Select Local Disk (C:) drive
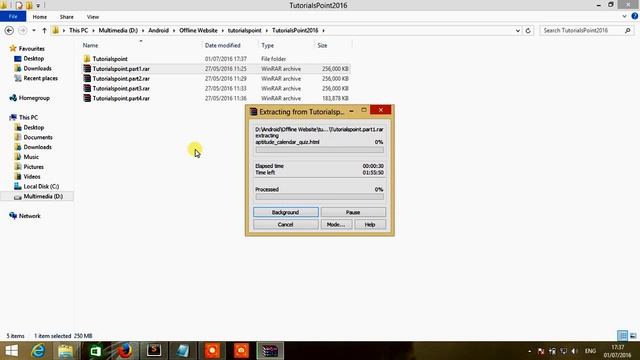This screenshot has width=640, height=360. pos(41,187)
